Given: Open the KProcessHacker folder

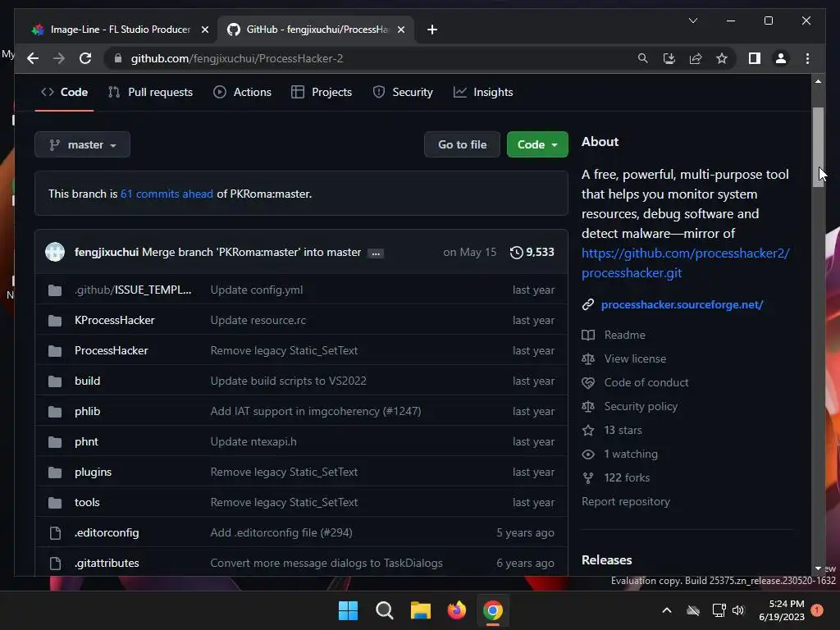Looking at the screenshot, I should pyautogui.click(x=115, y=321).
